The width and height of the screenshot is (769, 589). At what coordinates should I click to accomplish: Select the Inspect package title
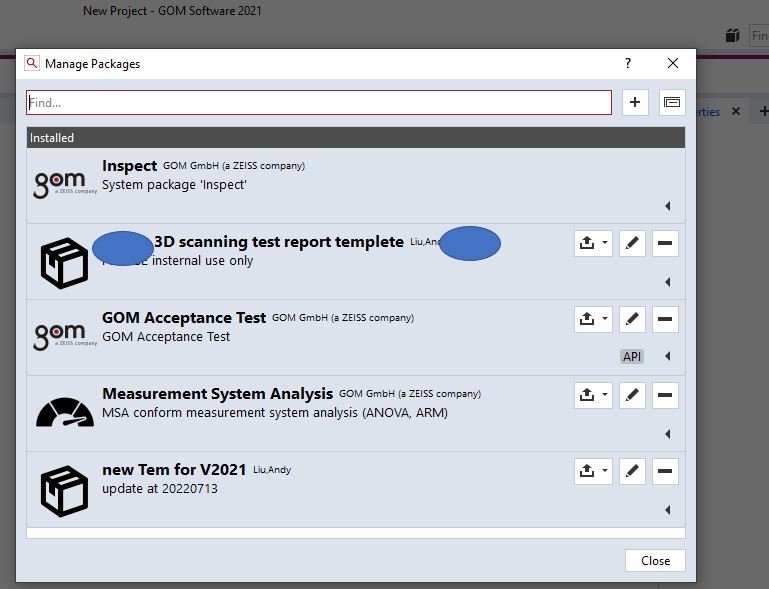click(x=129, y=166)
